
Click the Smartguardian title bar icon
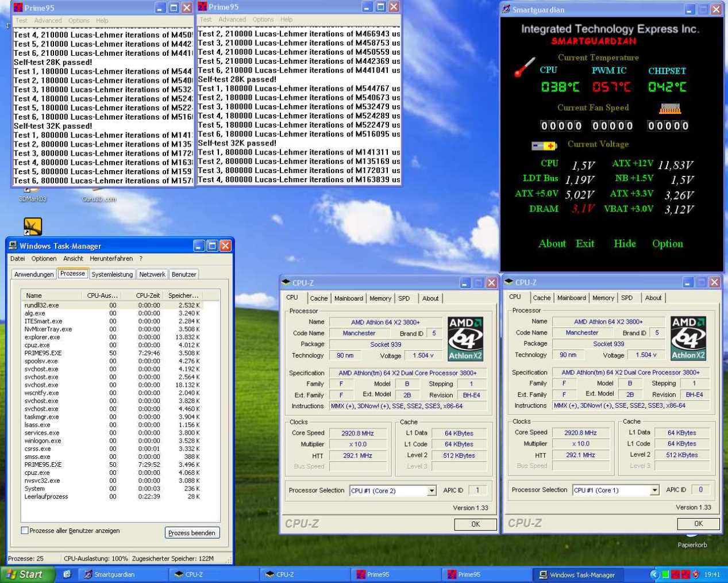[506, 9]
